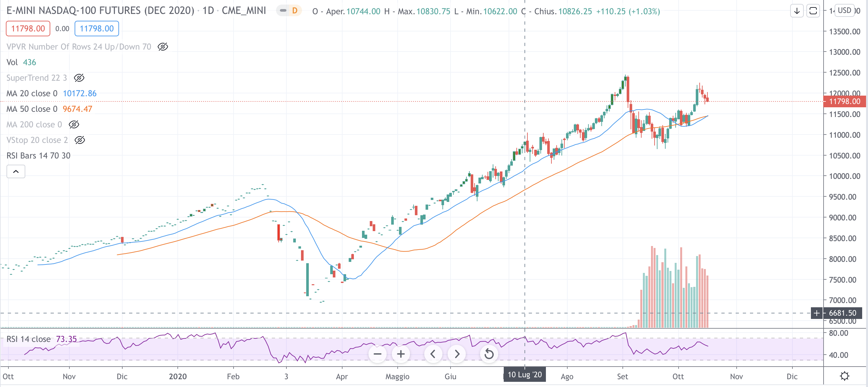Screen dimensions: 868x387
Task: Click the red sell price 11798.00 button
Action: tap(28, 29)
